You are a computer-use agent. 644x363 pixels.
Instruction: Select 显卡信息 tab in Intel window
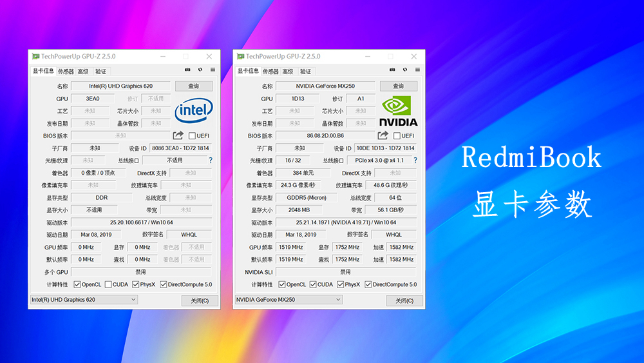tap(43, 71)
